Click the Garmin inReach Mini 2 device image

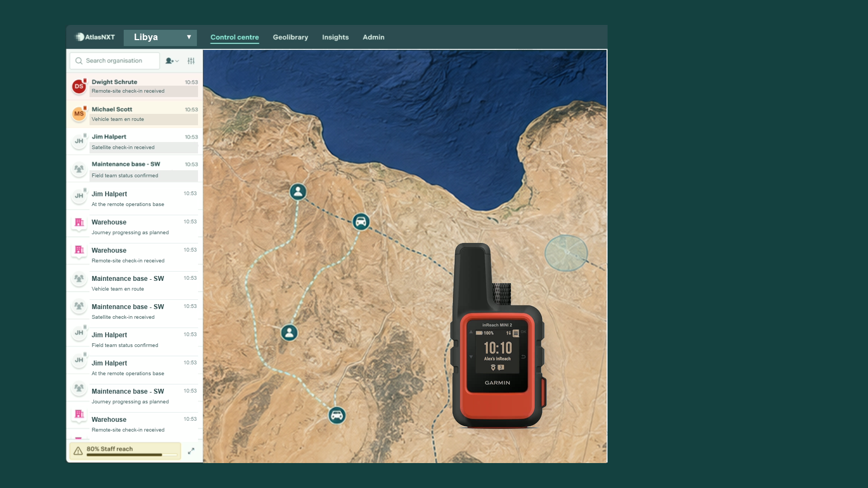497,336
